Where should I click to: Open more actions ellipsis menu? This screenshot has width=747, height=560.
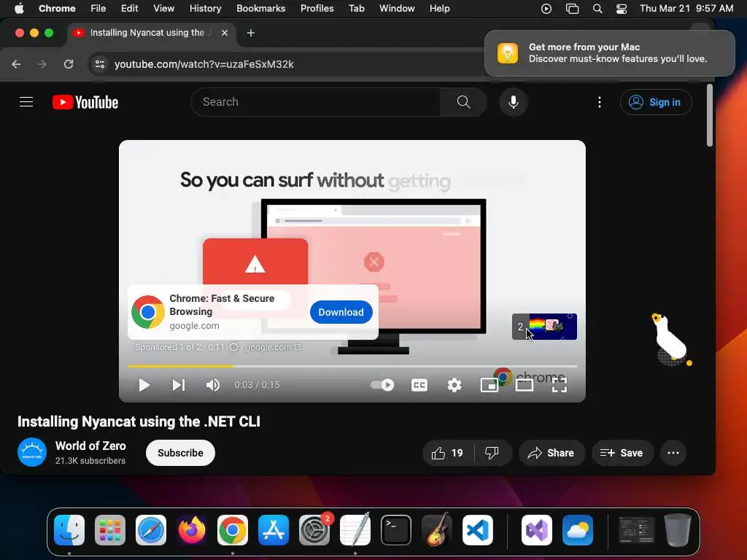coord(673,453)
